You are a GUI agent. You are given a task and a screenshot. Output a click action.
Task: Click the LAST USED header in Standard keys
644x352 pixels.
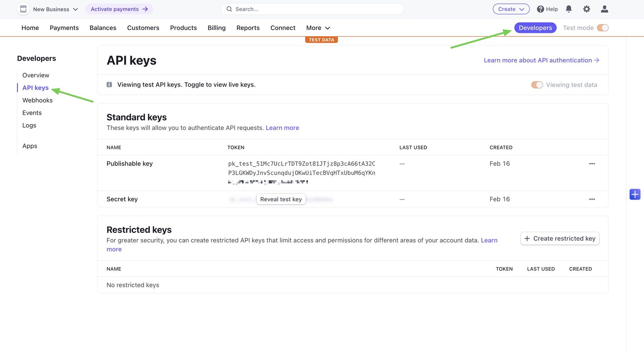pyautogui.click(x=413, y=147)
